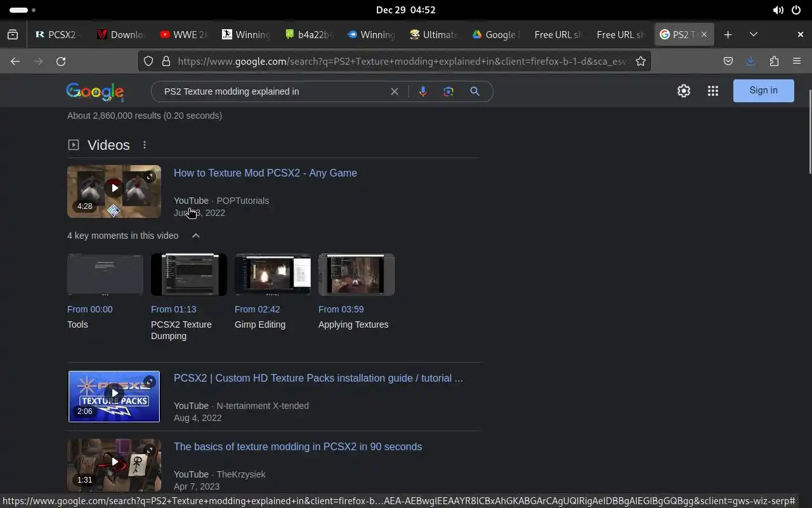Play the 4:28 video thumbnail
Viewport: 812px width, 508px height.
[114, 191]
